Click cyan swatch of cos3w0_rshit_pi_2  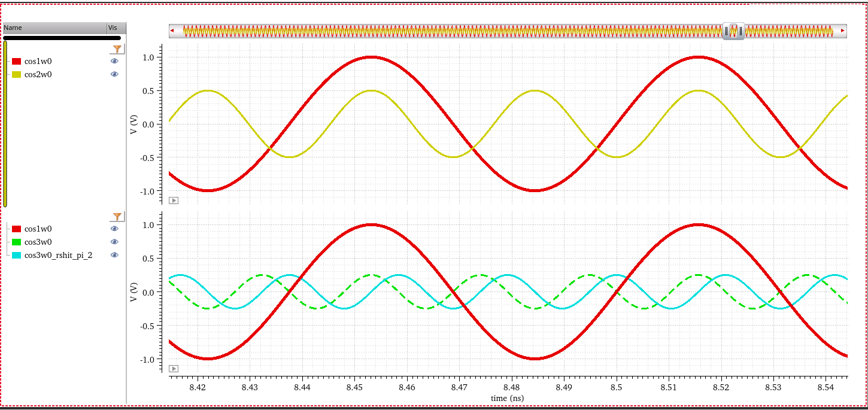(17, 255)
